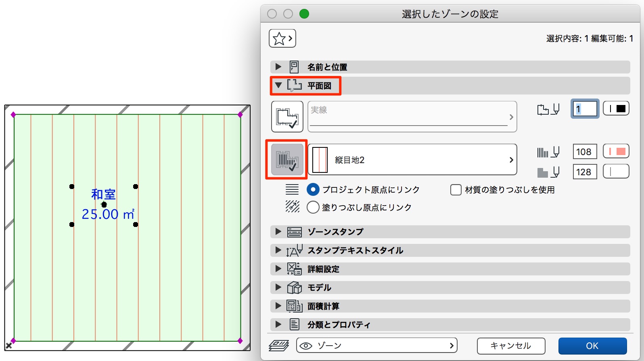Open the ゾーン layer dropdown

[x=377, y=346]
